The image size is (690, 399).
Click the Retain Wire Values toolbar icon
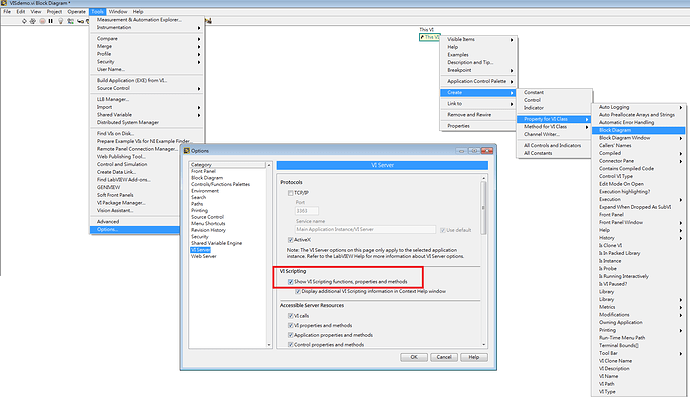pos(70,21)
